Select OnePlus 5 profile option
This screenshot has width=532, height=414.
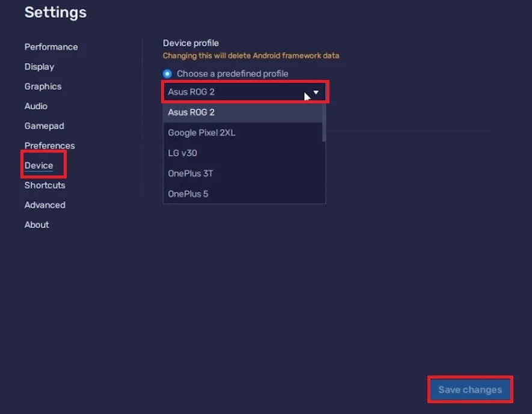coord(243,193)
